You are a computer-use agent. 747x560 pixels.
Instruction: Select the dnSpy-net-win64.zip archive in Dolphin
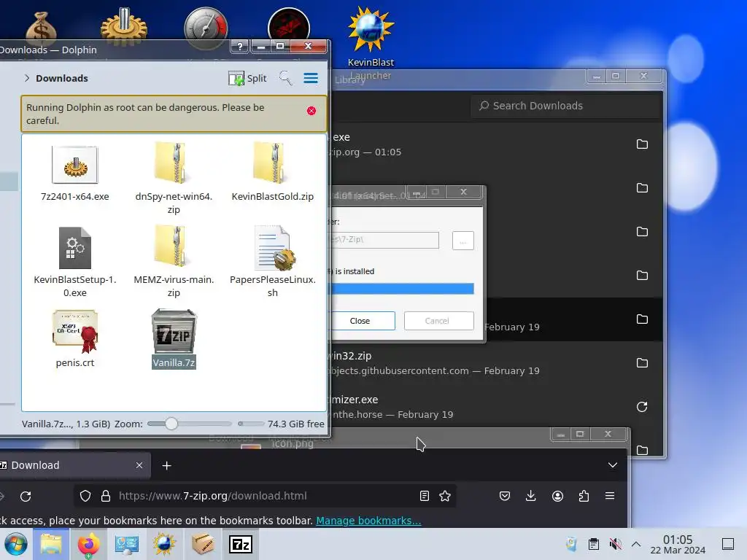pos(174,179)
